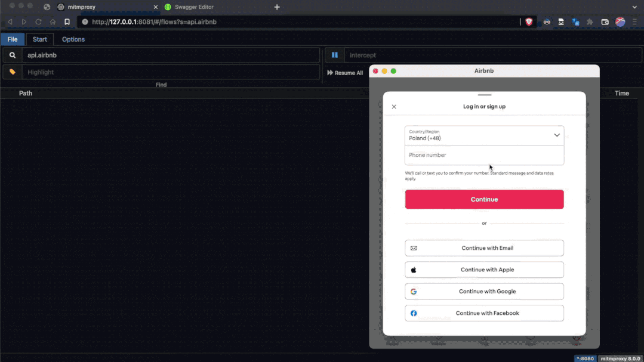Image resolution: width=644 pixels, height=362 pixels.
Task: Click the highlight tag icon
Action: 13,72
